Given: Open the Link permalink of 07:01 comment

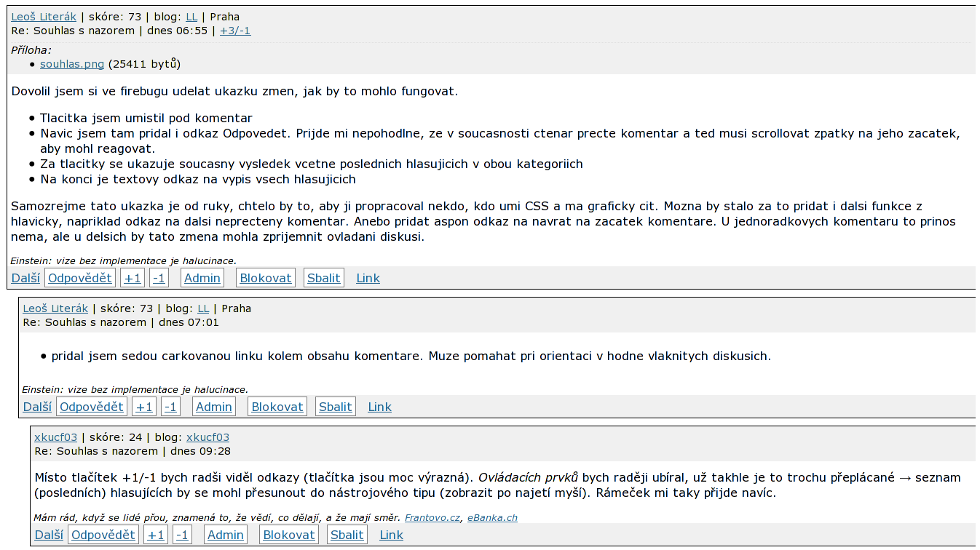Looking at the screenshot, I should 380,407.
